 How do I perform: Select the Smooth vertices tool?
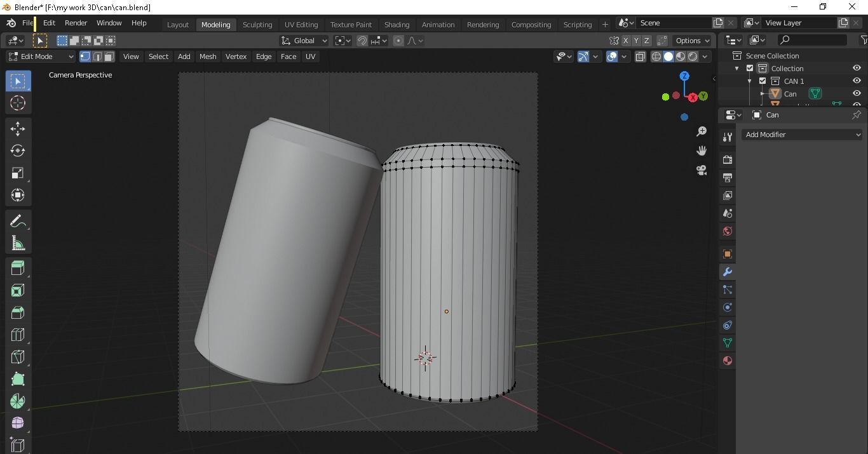[18, 424]
